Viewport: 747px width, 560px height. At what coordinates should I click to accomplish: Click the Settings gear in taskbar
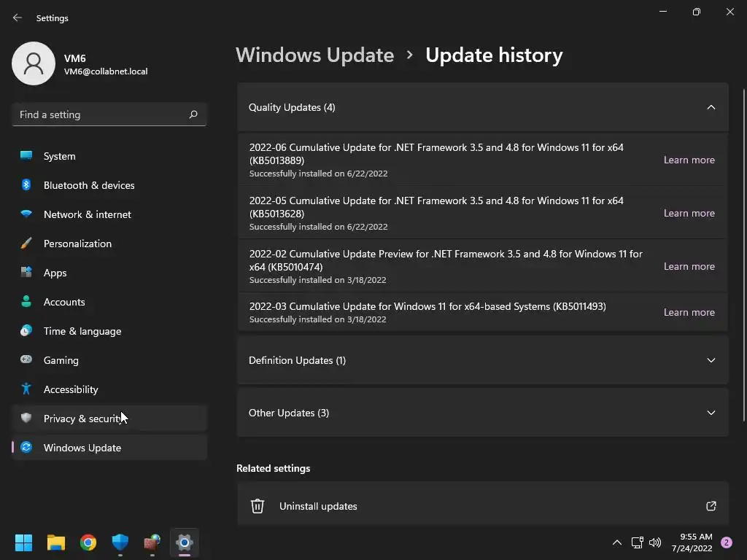pyautogui.click(x=185, y=542)
